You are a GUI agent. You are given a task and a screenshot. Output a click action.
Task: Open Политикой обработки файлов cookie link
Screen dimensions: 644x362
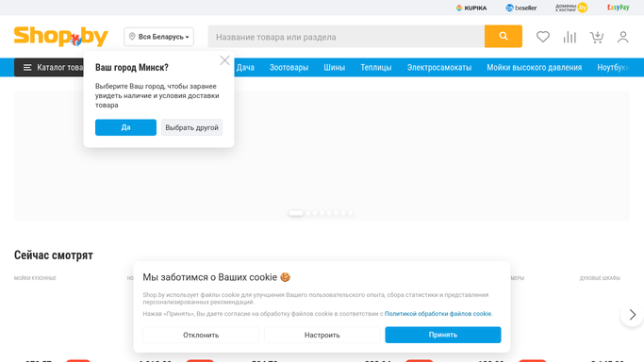(438, 314)
